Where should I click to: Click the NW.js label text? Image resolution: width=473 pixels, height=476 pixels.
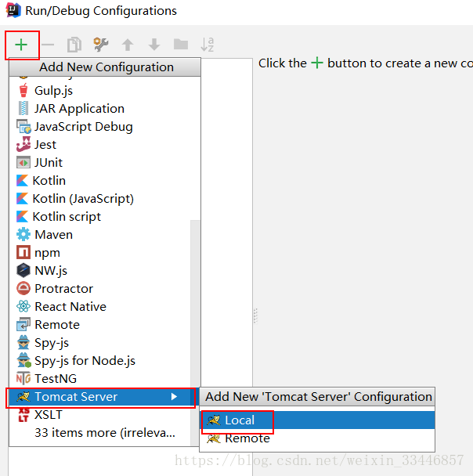51,271
